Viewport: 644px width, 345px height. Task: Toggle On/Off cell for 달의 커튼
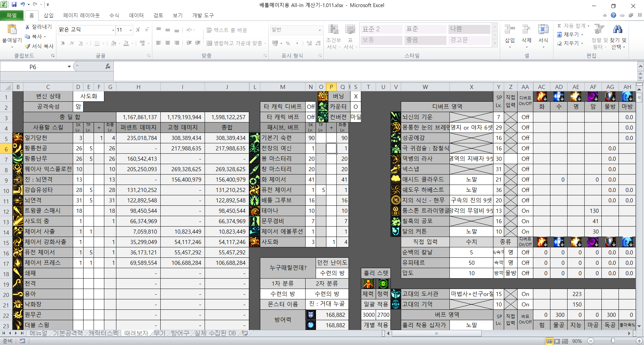(x=525, y=232)
